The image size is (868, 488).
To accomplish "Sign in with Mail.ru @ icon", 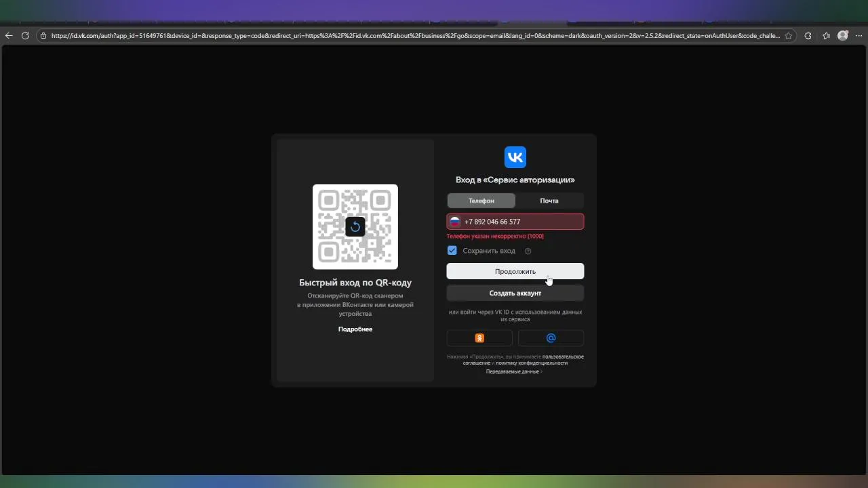I will point(551,338).
